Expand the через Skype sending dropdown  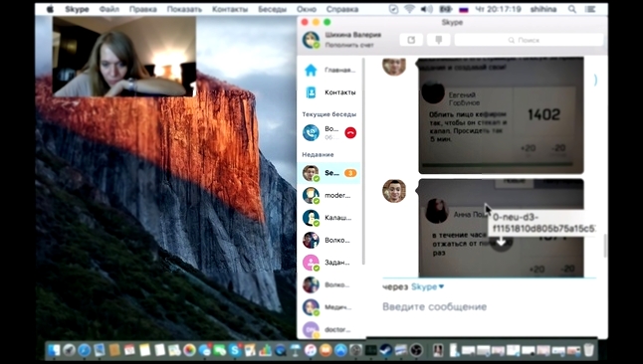coord(441,286)
